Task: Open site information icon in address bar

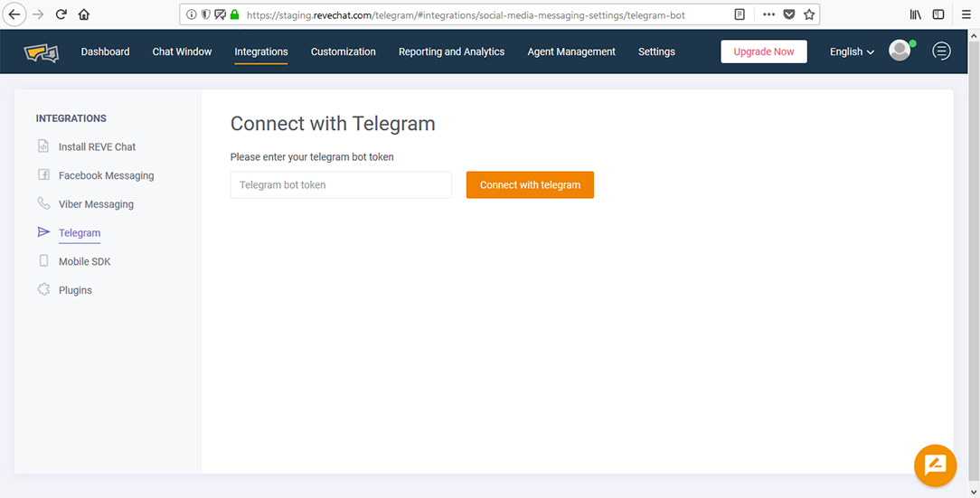Action: (192, 14)
